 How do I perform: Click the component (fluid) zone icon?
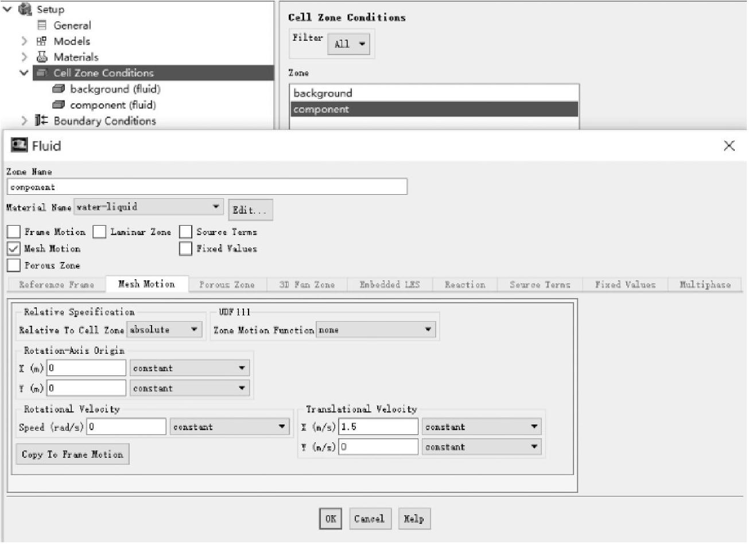[x=58, y=105]
